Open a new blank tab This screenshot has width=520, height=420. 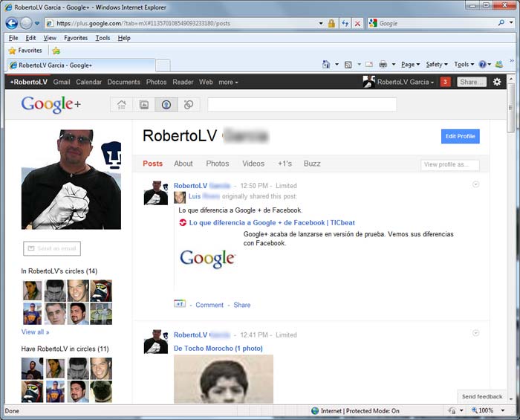163,65
